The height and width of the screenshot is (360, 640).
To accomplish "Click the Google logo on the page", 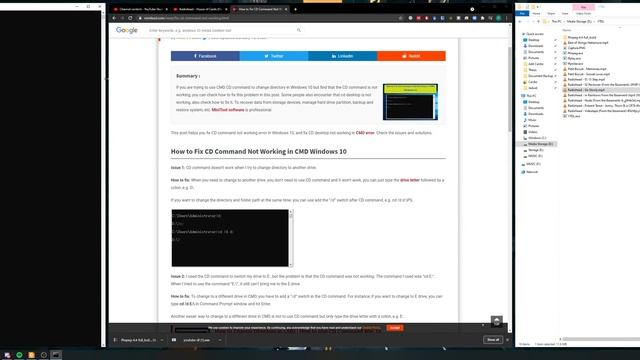I will point(127,30).
